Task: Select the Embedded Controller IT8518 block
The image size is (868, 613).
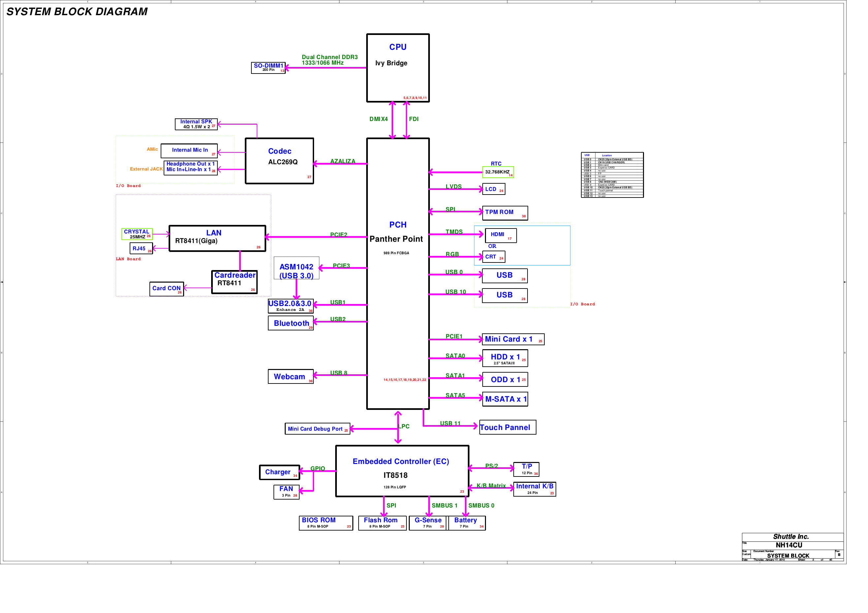Action: click(402, 471)
